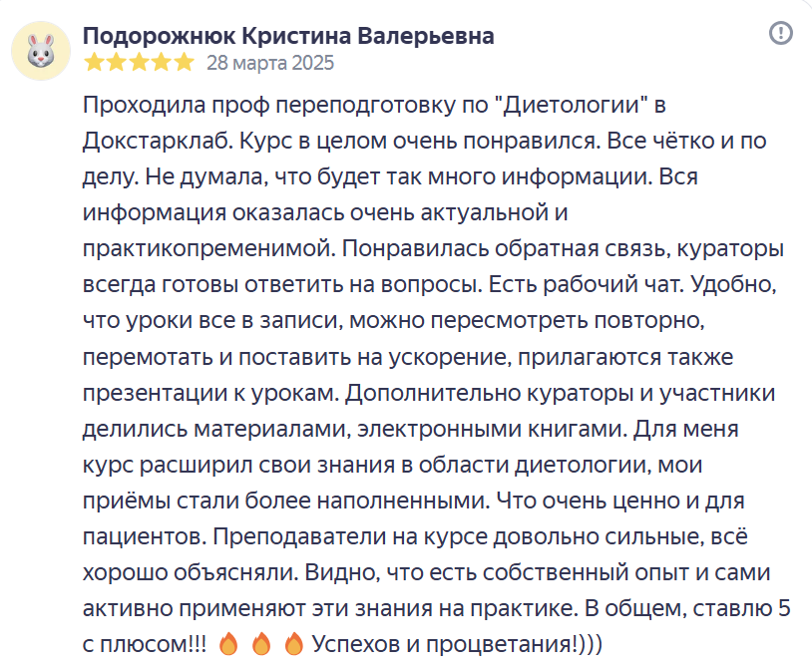Click the fourth rating star

(x=161, y=63)
